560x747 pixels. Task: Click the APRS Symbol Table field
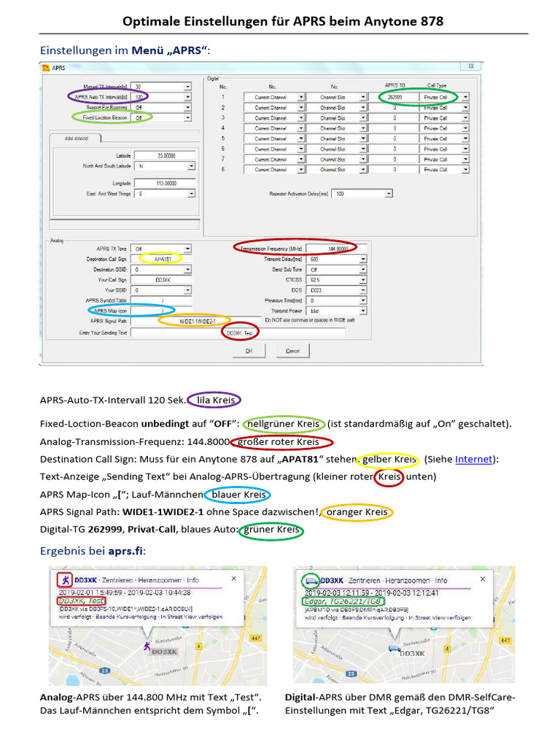(161, 301)
